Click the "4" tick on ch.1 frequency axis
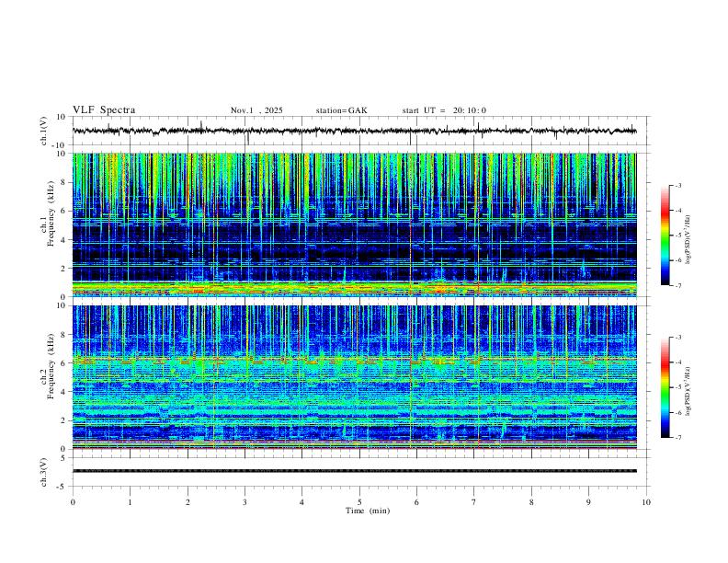728x563 pixels. (x=63, y=240)
